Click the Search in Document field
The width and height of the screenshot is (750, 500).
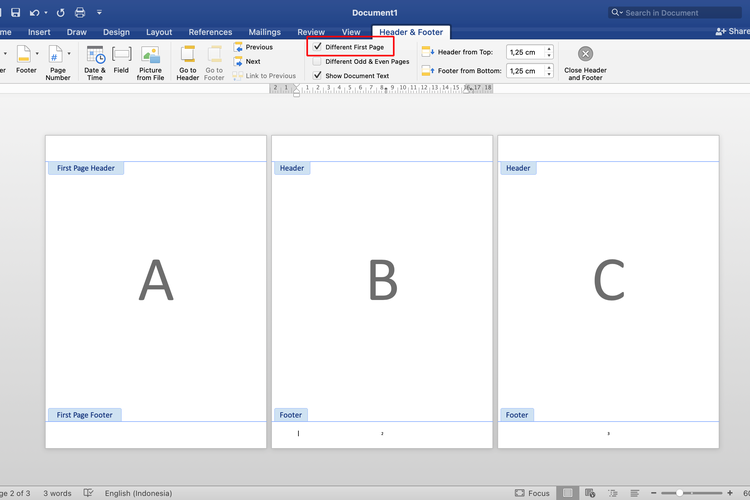680,13
